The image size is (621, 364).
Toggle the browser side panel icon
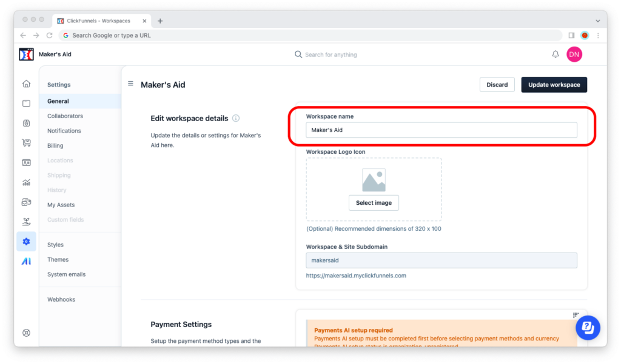tap(571, 35)
